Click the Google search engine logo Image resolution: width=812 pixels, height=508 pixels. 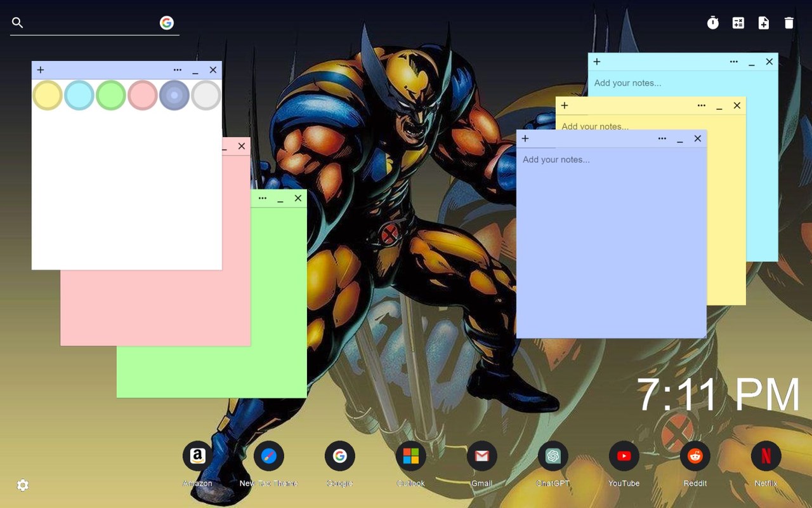tap(167, 23)
